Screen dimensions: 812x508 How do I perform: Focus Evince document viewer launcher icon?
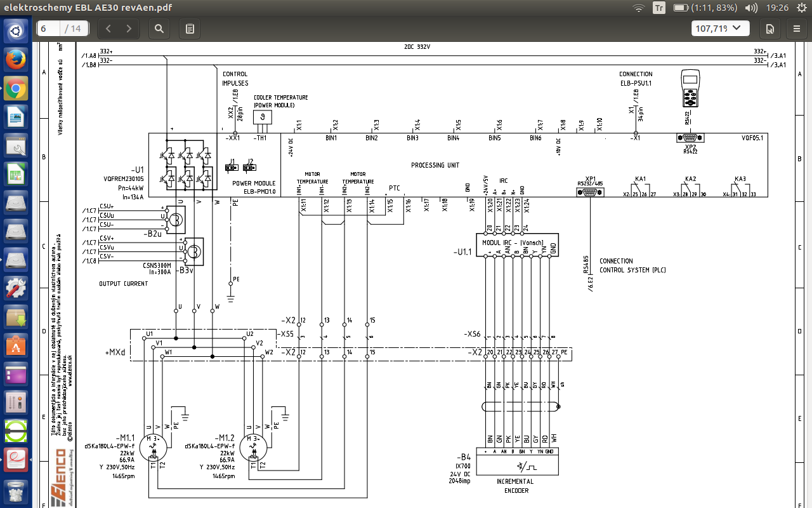click(x=16, y=460)
